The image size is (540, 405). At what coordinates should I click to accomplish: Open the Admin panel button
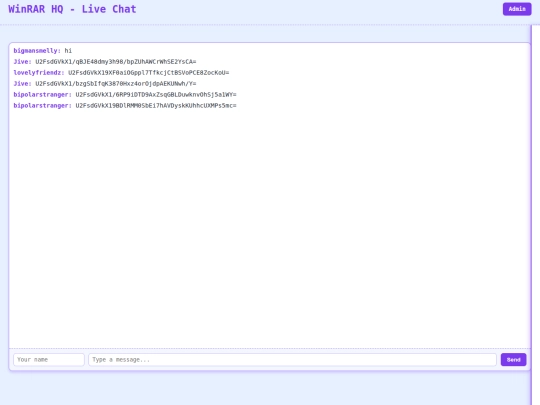[x=517, y=9]
